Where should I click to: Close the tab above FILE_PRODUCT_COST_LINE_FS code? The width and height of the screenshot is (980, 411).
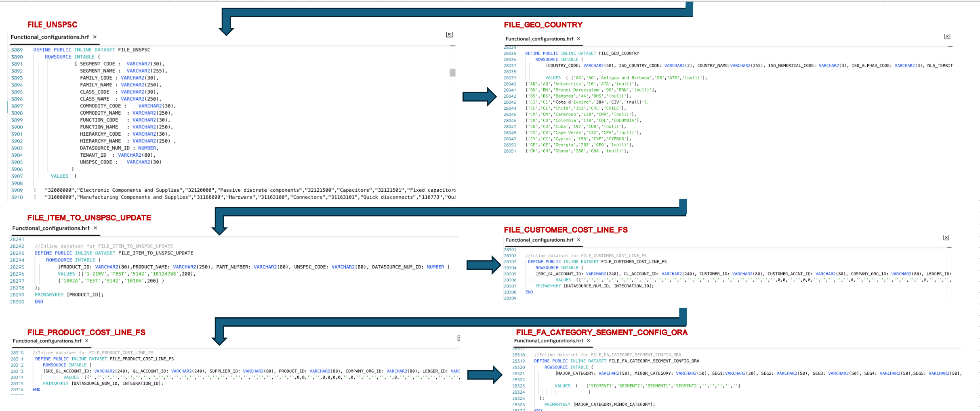(x=87, y=341)
